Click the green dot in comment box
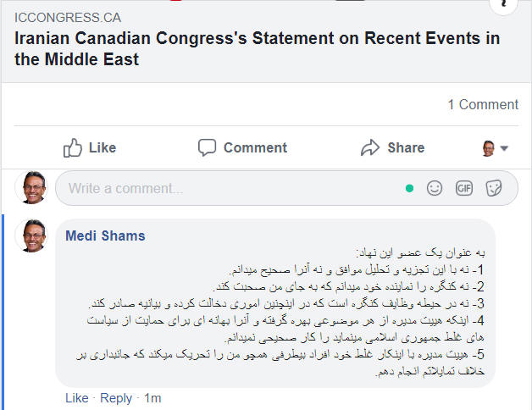 click(x=410, y=188)
